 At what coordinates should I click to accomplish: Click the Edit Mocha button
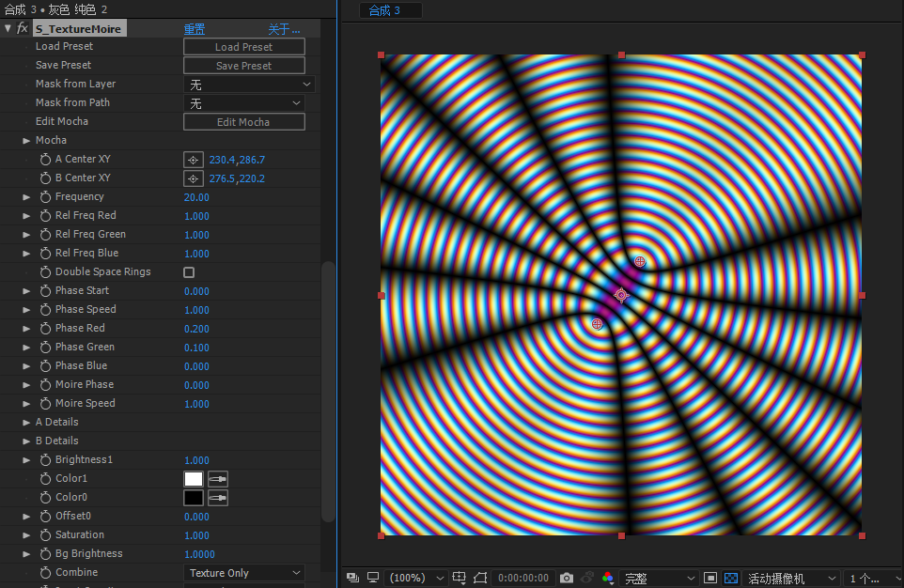click(x=243, y=122)
